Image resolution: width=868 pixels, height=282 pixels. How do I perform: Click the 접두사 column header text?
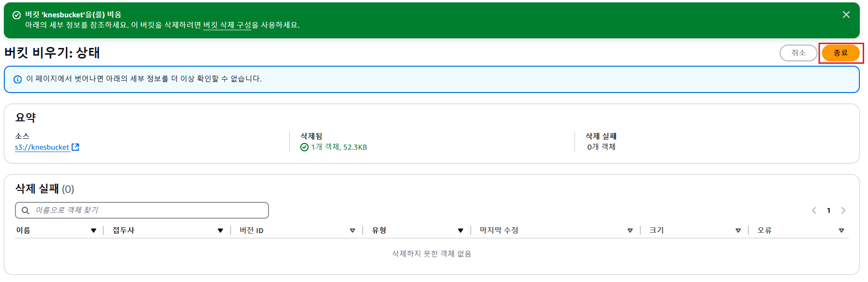tap(123, 230)
